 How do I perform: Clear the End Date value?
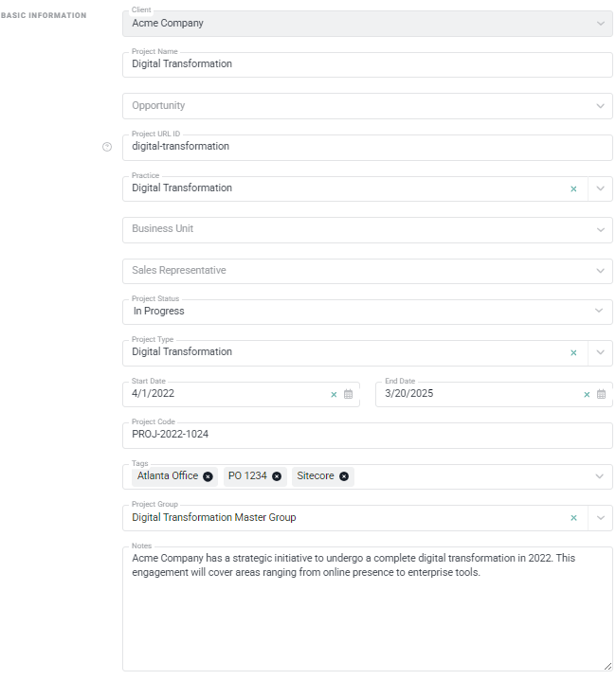[x=587, y=394]
